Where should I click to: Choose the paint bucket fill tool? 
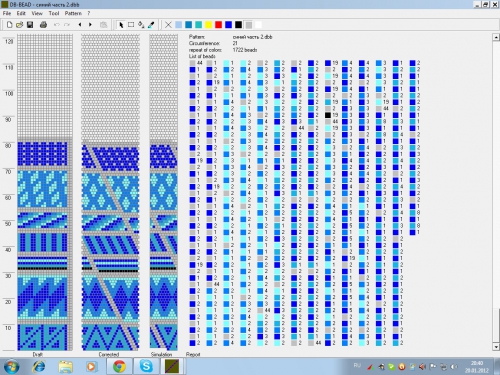(141, 25)
